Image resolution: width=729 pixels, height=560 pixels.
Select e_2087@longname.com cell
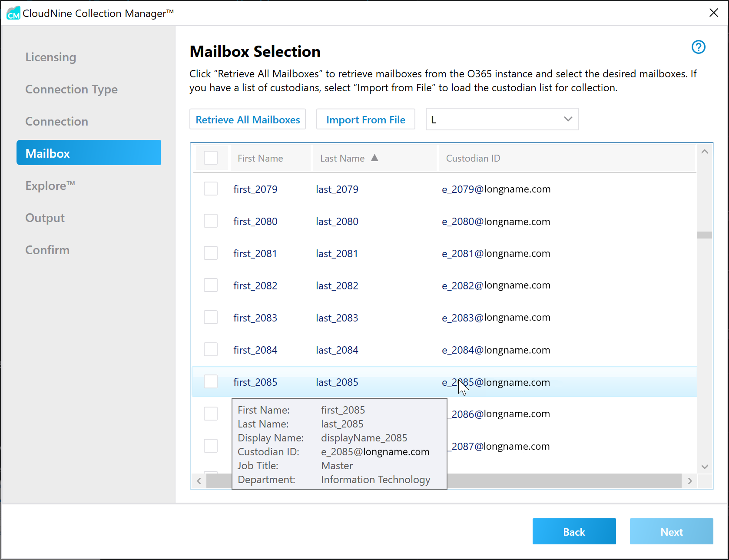499,446
